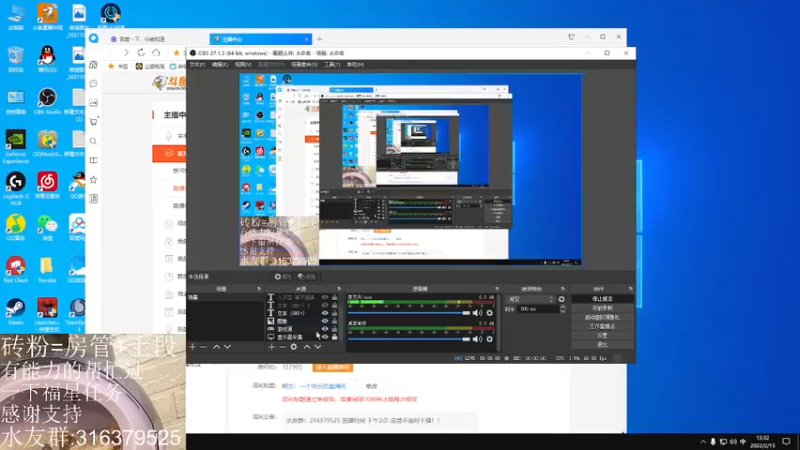Remove the selected scene with minus icon
This screenshot has height=450, width=800.
point(203,347)
